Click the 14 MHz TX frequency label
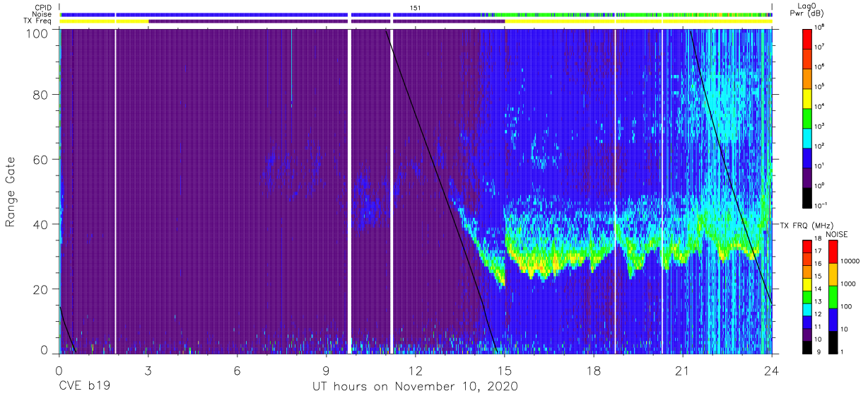This screenshot has width=868, height=401. click(x=819, y=290)
